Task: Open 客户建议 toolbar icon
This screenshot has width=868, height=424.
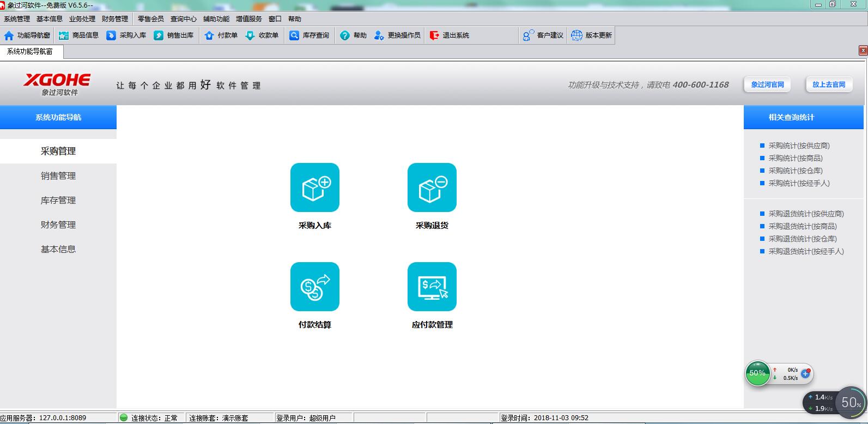Action: click(529, 35)
